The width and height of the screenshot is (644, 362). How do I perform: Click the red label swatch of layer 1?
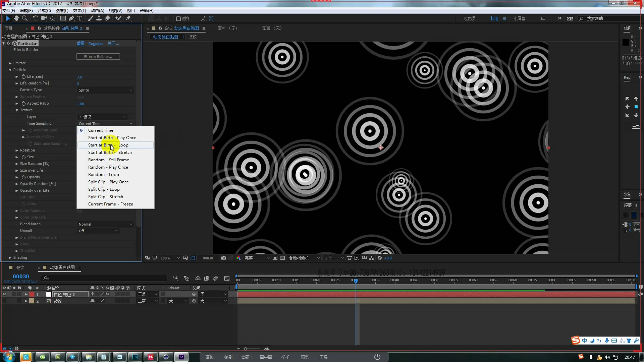tap(32, 294)
